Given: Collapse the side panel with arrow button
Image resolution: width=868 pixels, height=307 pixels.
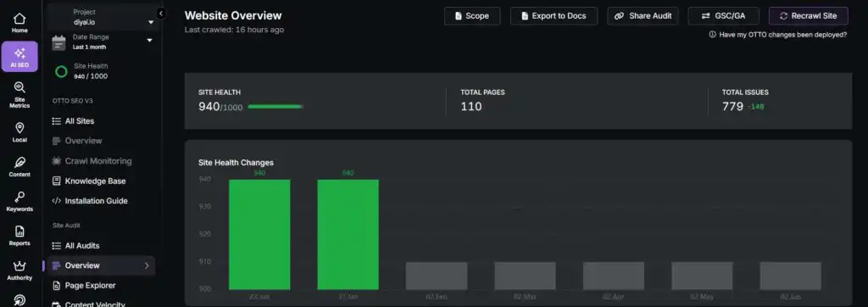Looking at the screenshot, I should (161, 14).
